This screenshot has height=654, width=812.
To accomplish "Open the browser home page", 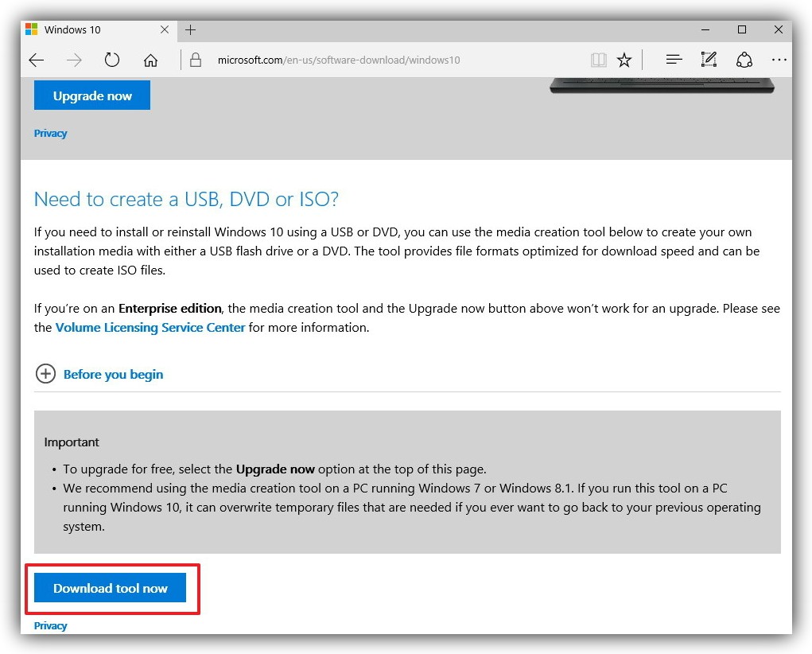I will point(150,60).
